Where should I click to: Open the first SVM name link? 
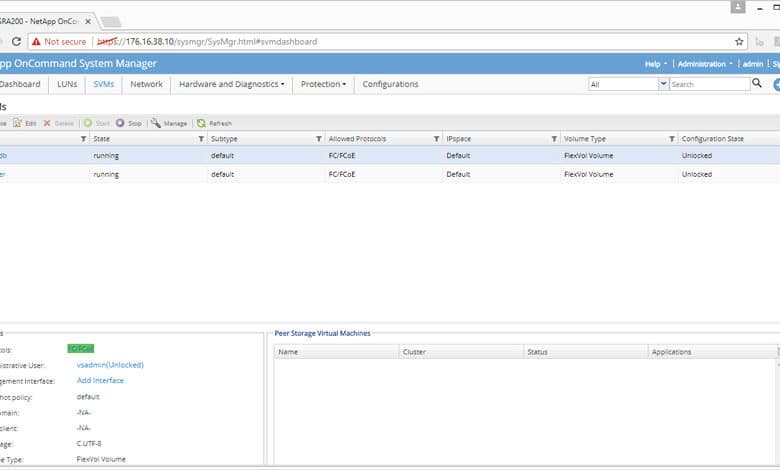click(x=3, y=156)
